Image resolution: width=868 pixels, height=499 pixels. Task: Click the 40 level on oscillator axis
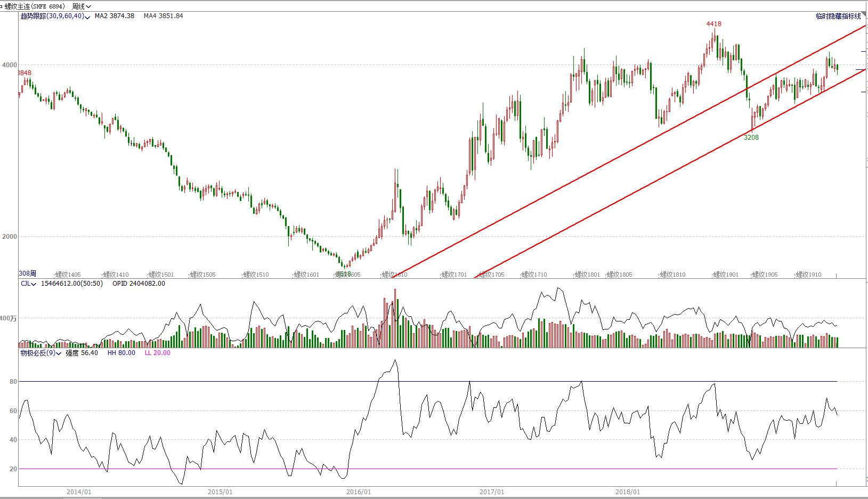tap(13, 440)
